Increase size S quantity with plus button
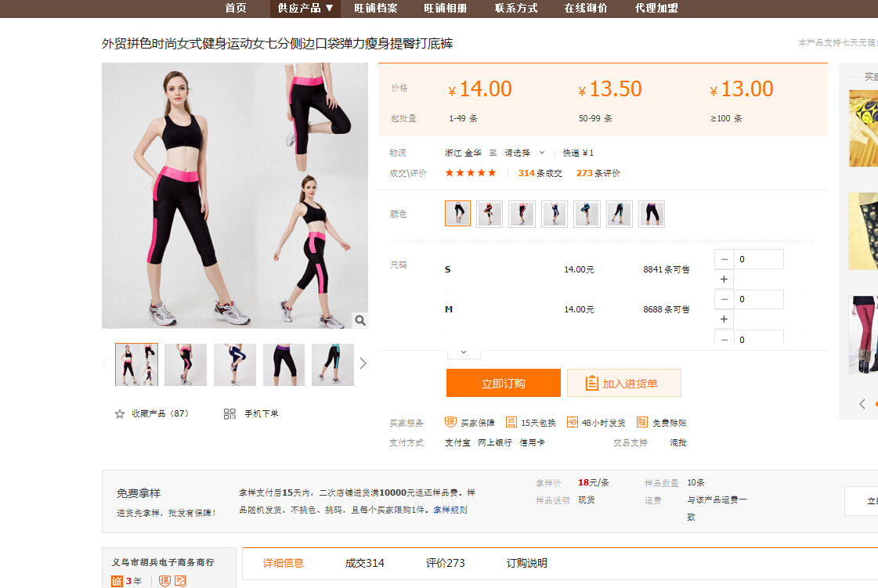This screenshot has width=878, height=588. point(724,280)
